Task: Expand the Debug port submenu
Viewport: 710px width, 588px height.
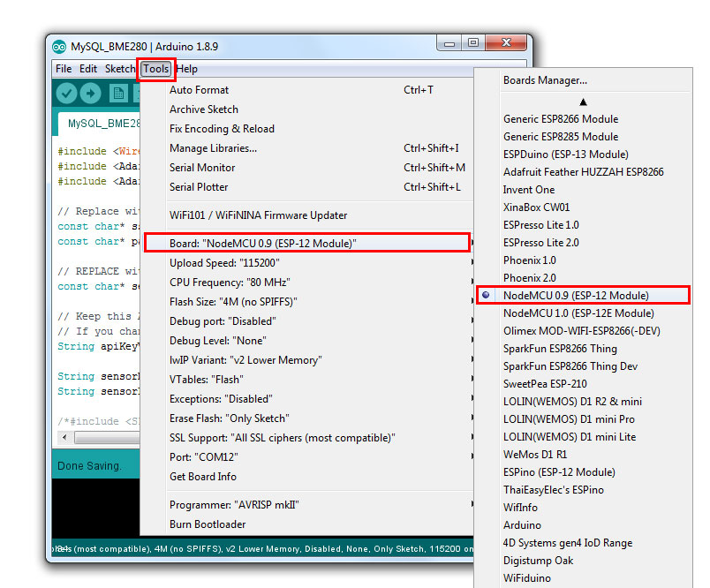Action: 308,321
